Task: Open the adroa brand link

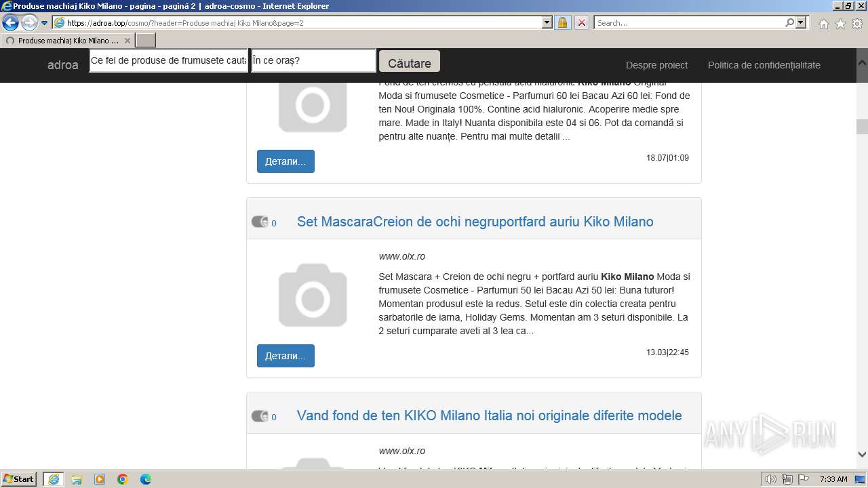Action: pos(63,65)
